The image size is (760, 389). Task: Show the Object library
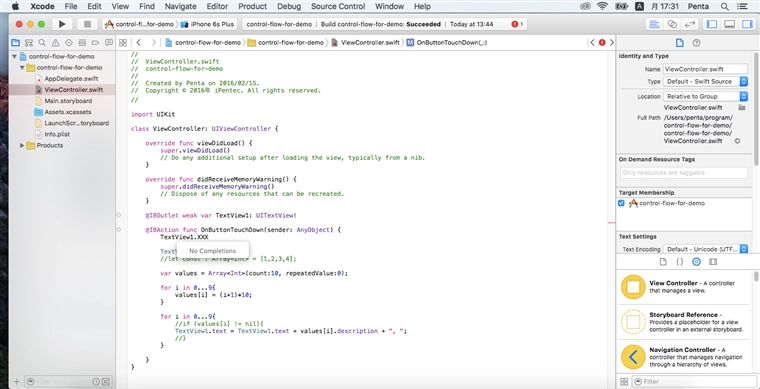click(x=697, y=262)
